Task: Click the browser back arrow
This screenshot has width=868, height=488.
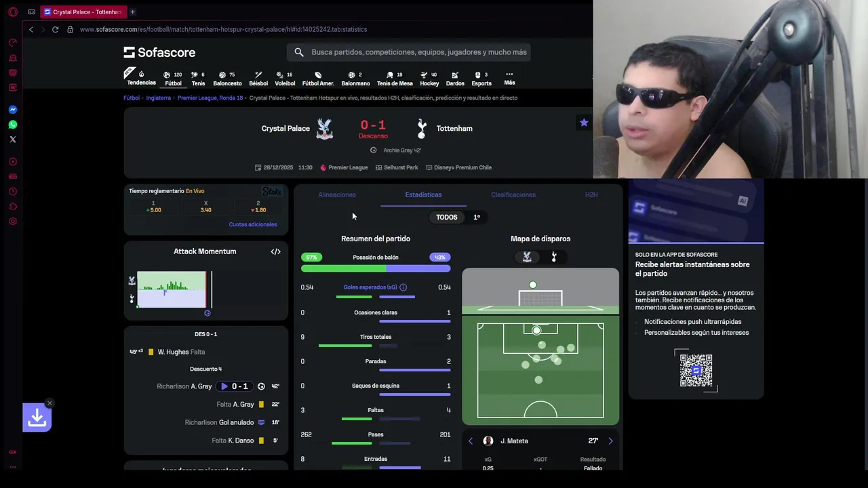Action: [x=31, y=29]
